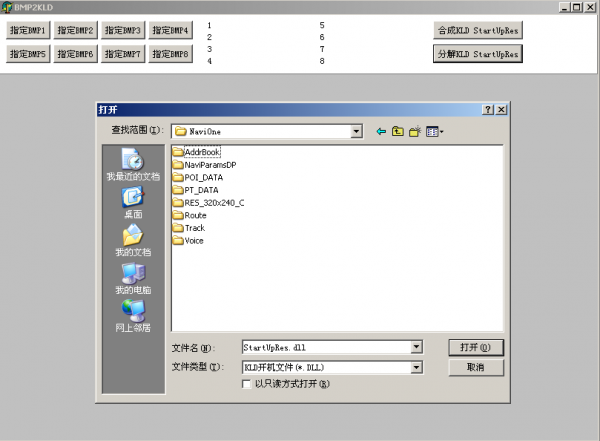Viewport: 600px width, 441px height.
Task: Click the 取消 button
Action: pyautogui.click(x=475, y=367)
